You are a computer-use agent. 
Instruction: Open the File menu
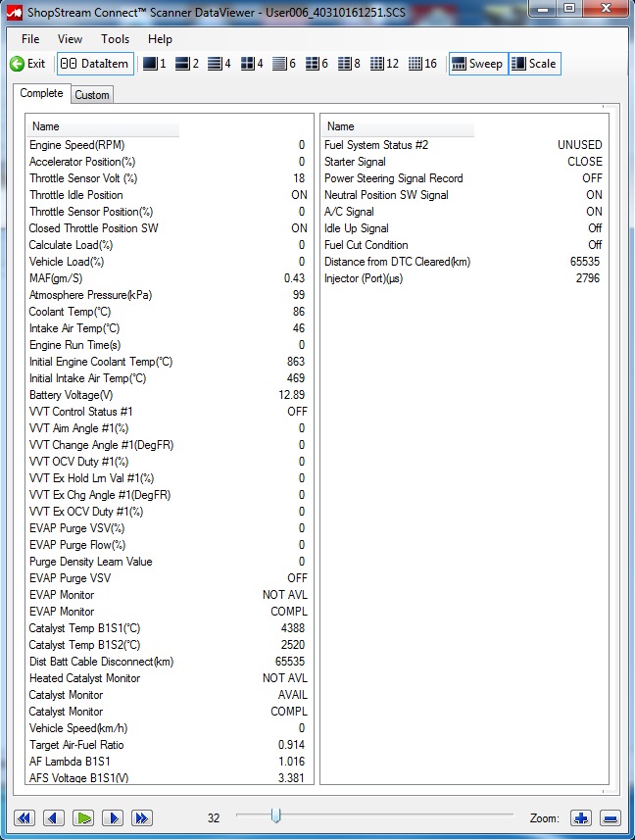click(30, 39)
